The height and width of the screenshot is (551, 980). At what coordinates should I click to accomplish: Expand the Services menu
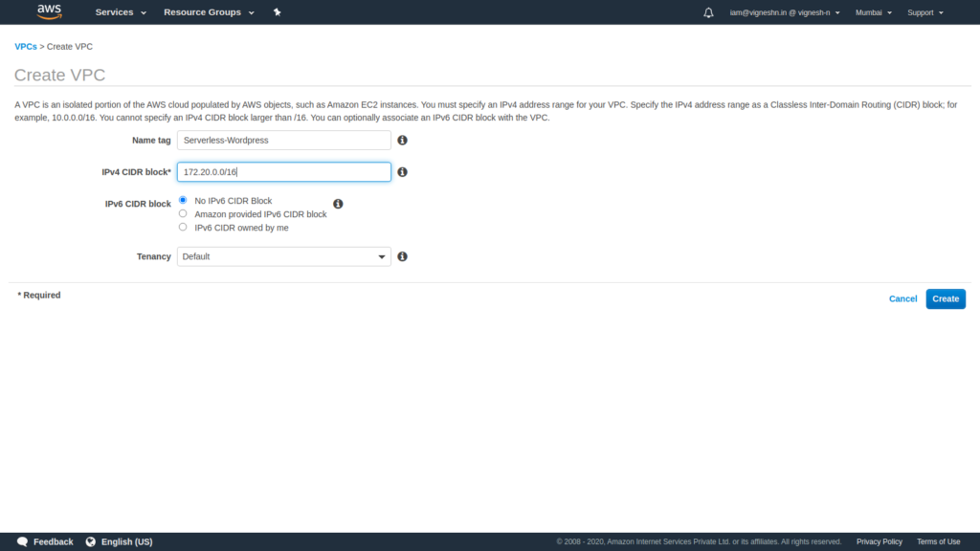(121, 11)
